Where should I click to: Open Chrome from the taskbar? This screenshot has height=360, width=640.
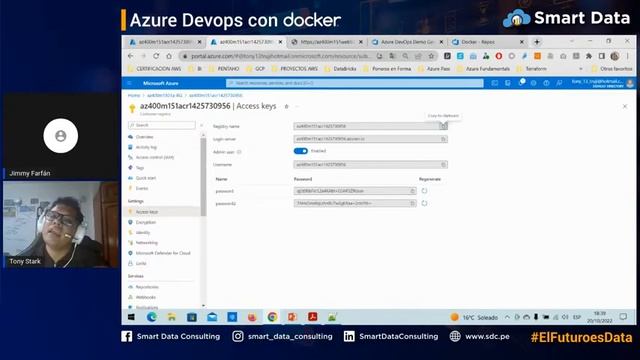[272, 317]
